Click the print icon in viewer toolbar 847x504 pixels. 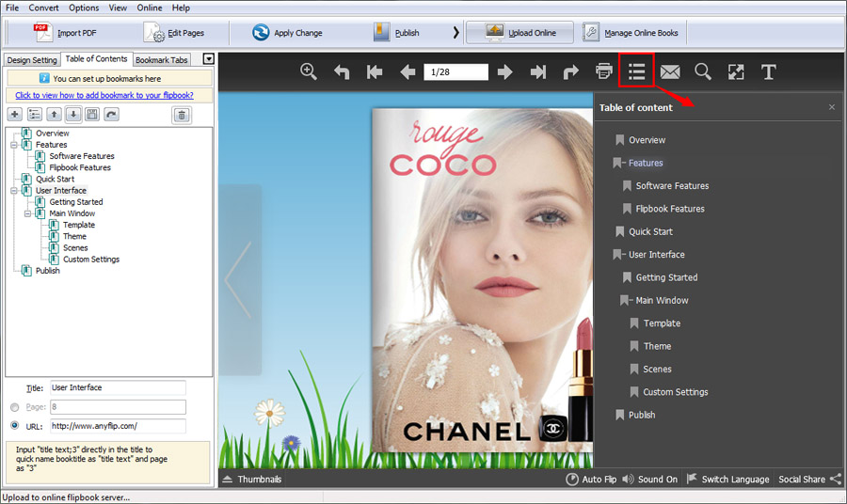604,71
